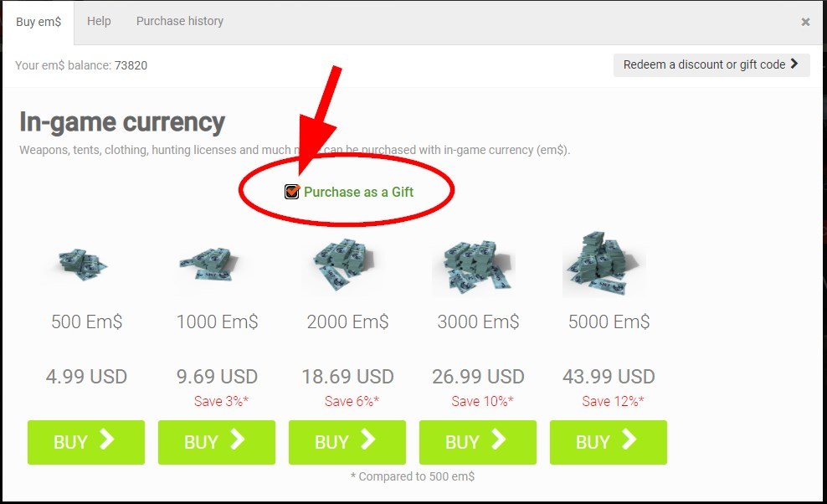The height and width of the screenshot is (504, 827).
Task: Click the arrow icon in Redeem code button
Action: [x=794, y=64]
